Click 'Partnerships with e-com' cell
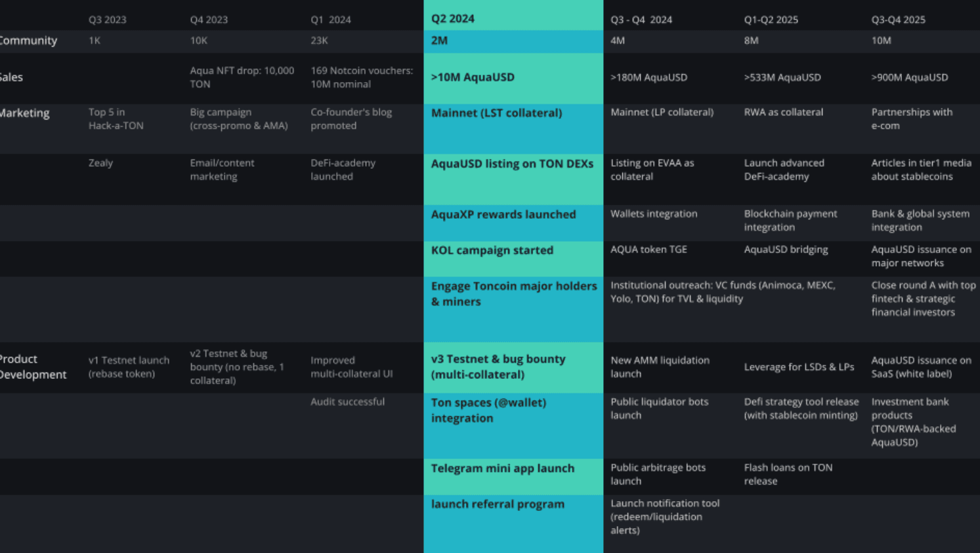The image size is (980, 553). tap(912, 119)
